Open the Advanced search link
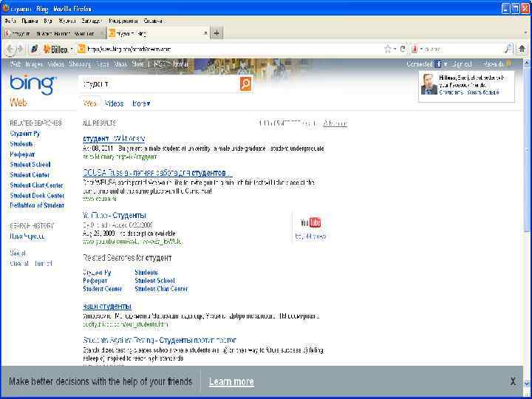Viewport: 532px width, 399px height. [335, 123]
